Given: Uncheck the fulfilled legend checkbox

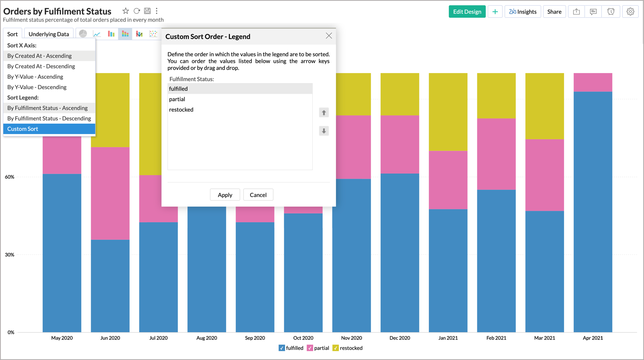Looking at the screenshot, I should point(282,348).
